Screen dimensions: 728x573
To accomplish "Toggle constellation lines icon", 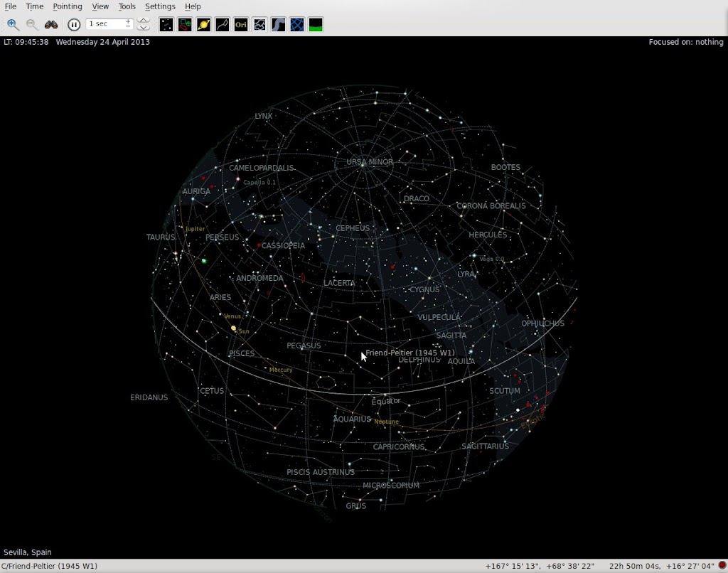I will (223, 24).
